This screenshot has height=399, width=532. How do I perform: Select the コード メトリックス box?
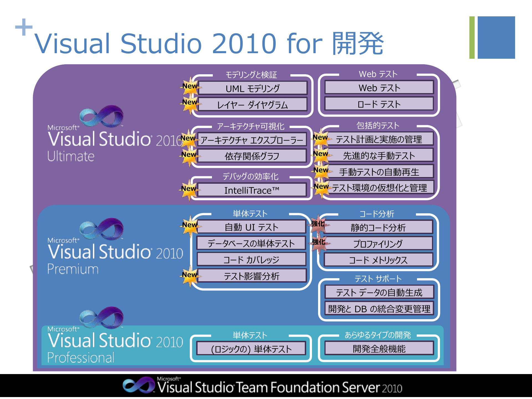[x=378, y=260]
